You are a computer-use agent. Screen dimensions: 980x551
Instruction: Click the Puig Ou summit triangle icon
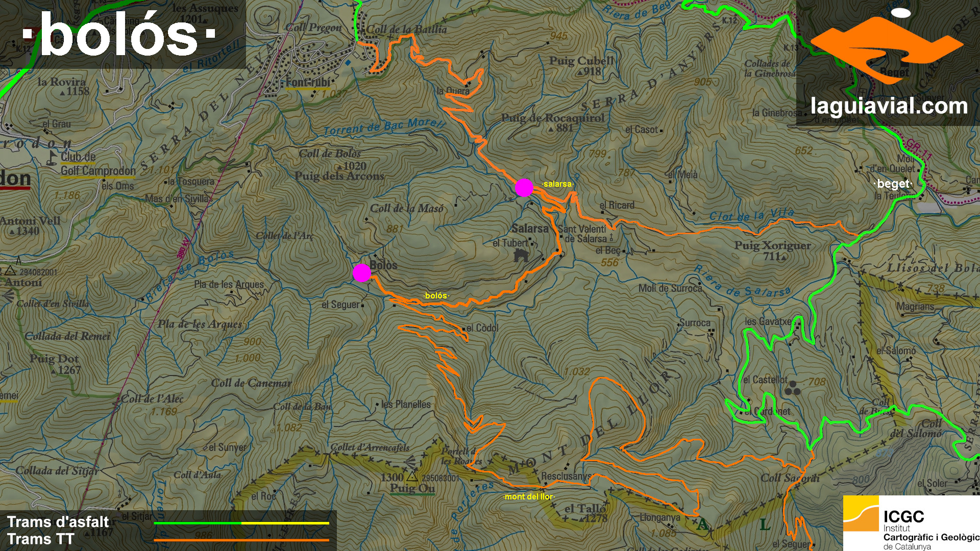tap(412, 477)
